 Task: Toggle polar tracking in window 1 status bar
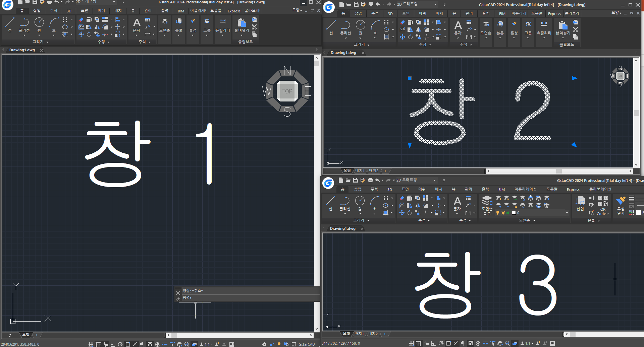[x=120, y=344]
